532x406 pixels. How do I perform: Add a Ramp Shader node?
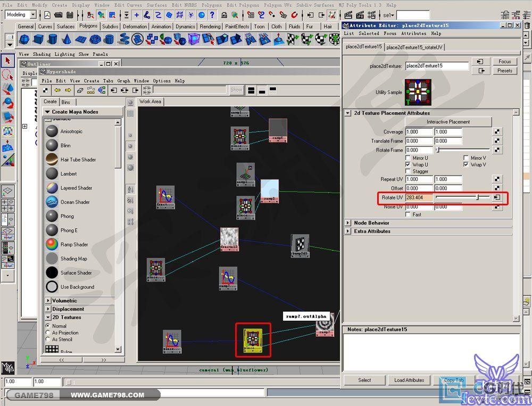52,244
